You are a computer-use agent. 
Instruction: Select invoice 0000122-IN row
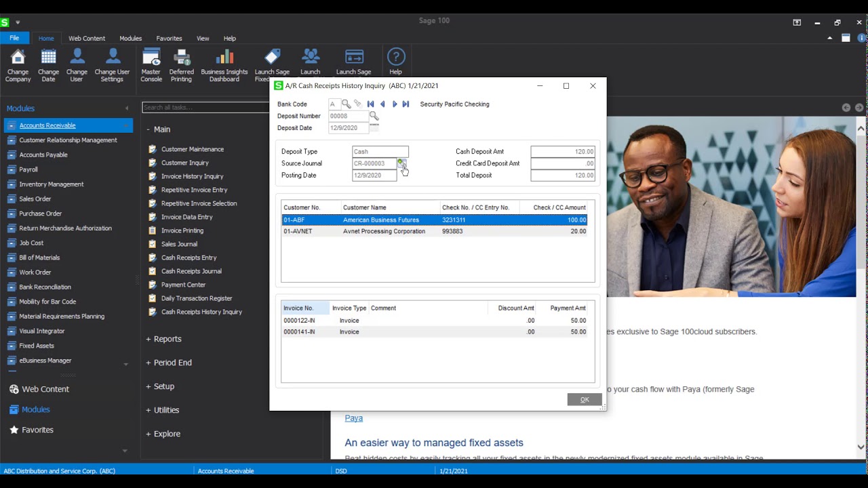tap(435, 321)
